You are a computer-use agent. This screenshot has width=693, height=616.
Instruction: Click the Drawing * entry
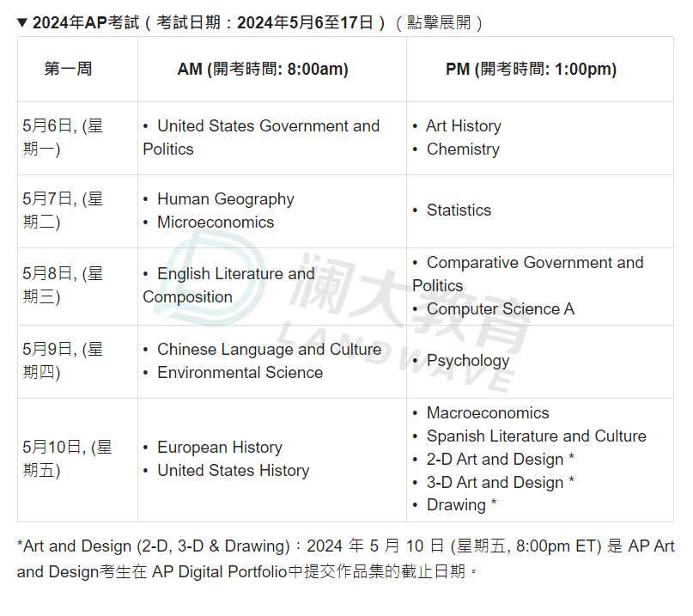pyautogui.click(x=461, y=504)
